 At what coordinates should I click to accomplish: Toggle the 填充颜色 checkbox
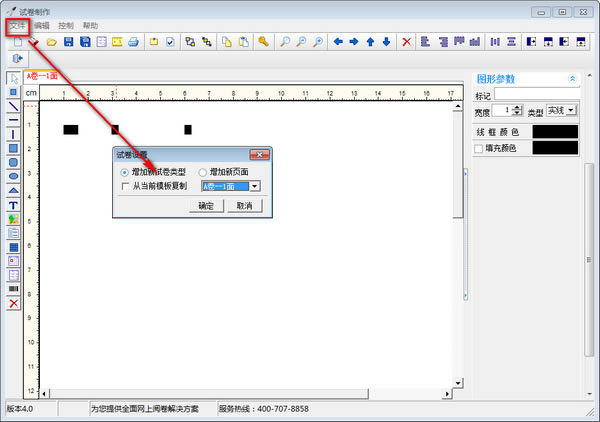pyautogui.click(x=478, y=148)
